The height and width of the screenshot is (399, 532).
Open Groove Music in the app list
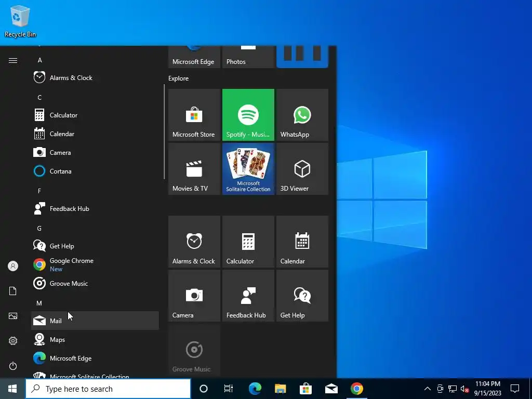(x=95, y=283)
